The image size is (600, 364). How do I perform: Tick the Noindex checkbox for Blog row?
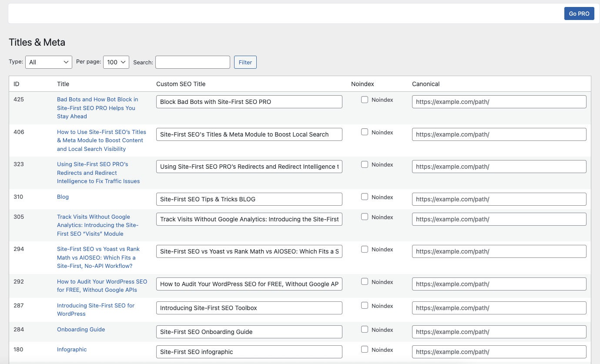coord(365,197)
